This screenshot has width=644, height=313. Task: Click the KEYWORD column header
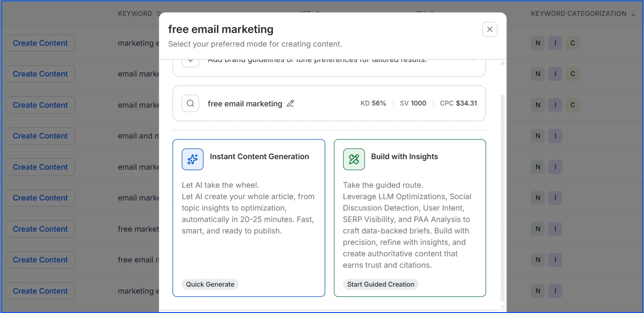click(135, 14)
